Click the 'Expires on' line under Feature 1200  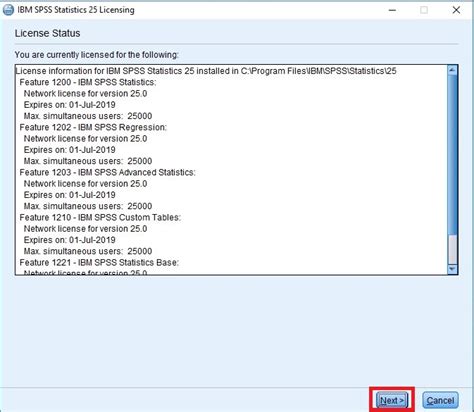(70, 105)
